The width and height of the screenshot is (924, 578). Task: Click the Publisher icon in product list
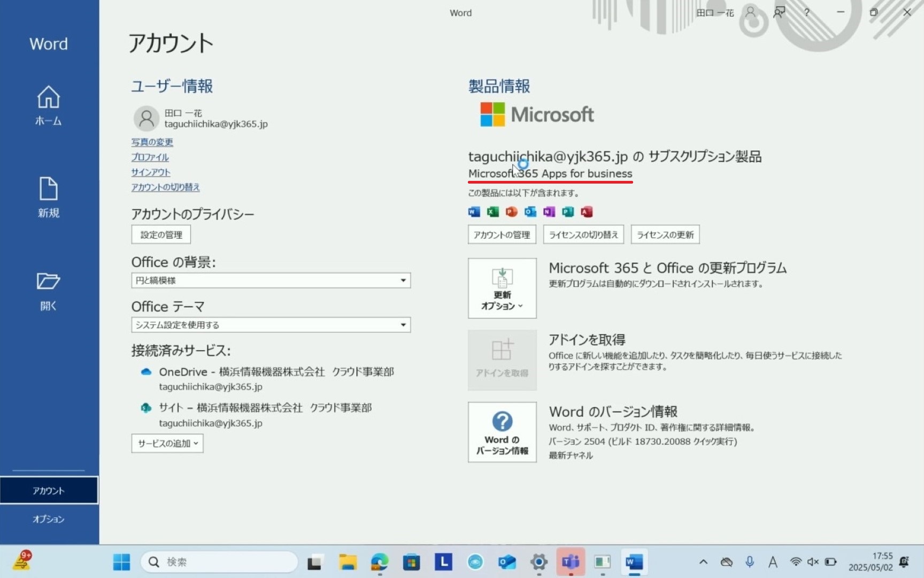(568, 212)
